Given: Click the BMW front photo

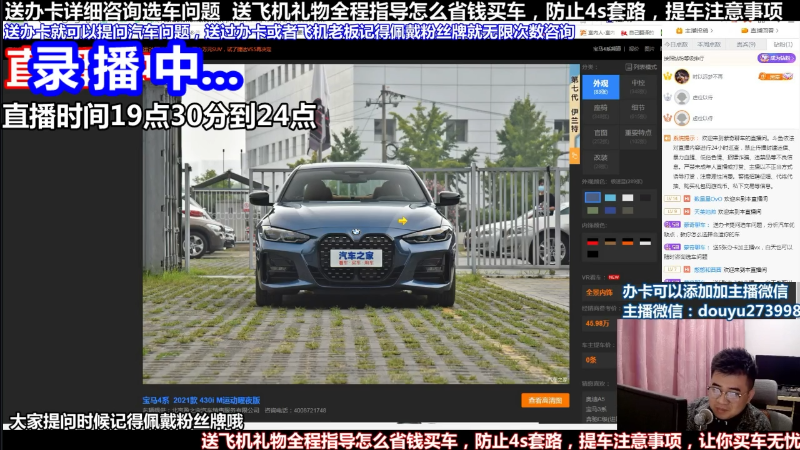Looking at the screenshot, I should coord(356,223).
